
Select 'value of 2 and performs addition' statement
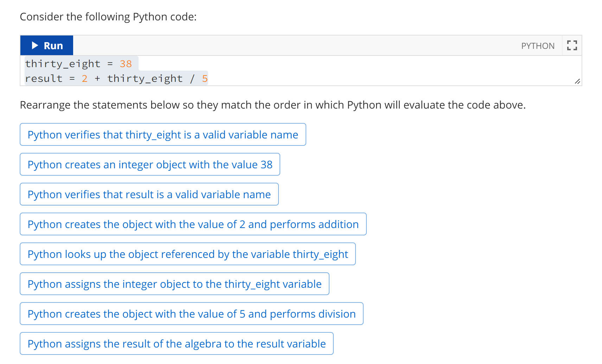point(193,224)
